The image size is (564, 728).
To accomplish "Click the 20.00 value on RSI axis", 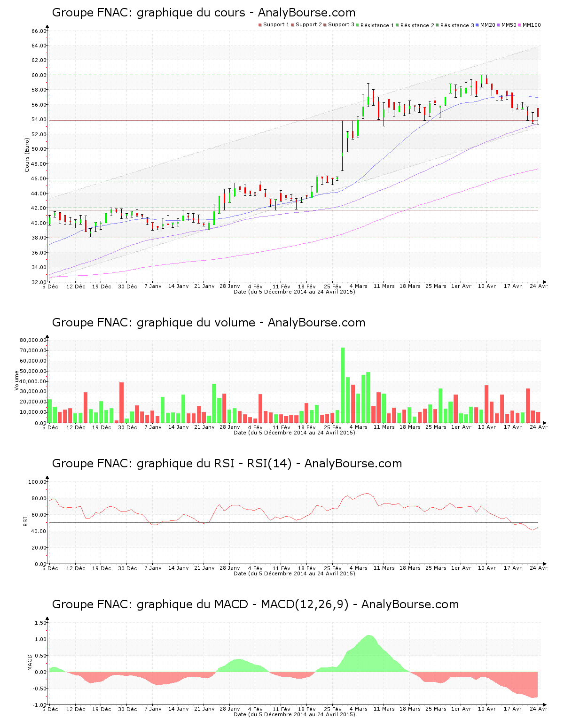I will coord(39,548).
